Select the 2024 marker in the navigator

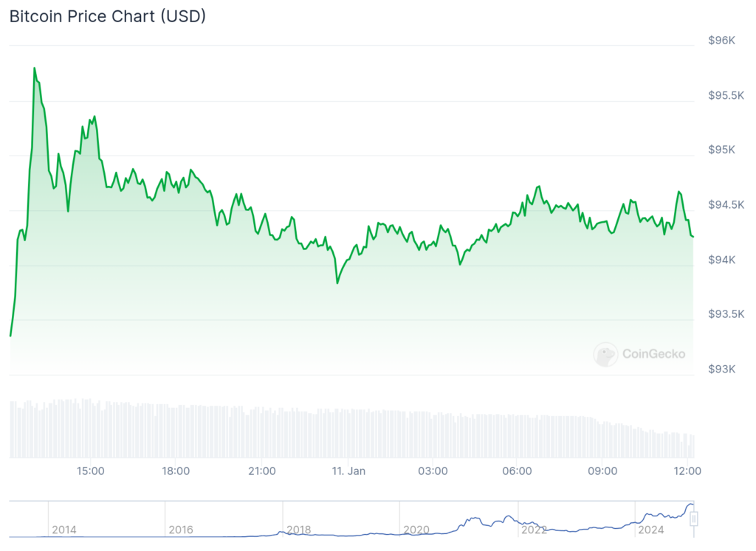tap(650, 530)
